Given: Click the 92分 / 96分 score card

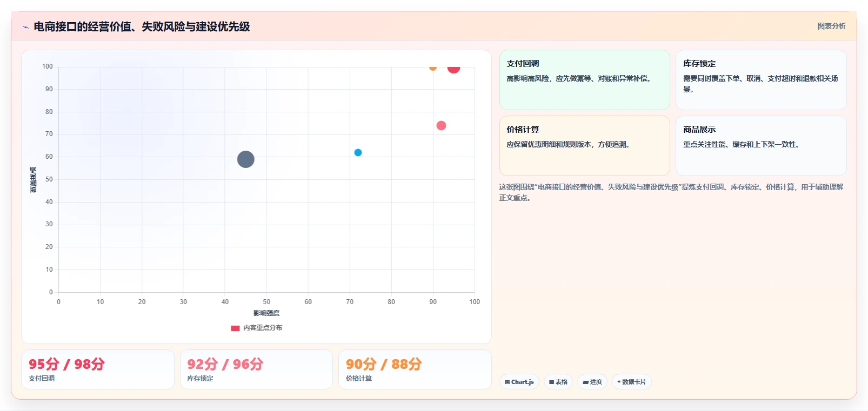Looking at the screenshot, I should click(x=256, y=369).
